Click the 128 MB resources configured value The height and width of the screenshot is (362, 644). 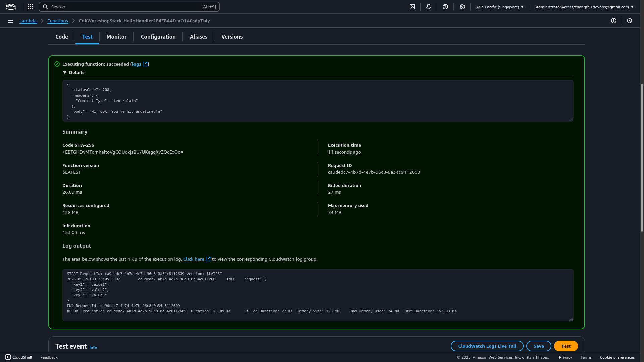tap(70, 212)
